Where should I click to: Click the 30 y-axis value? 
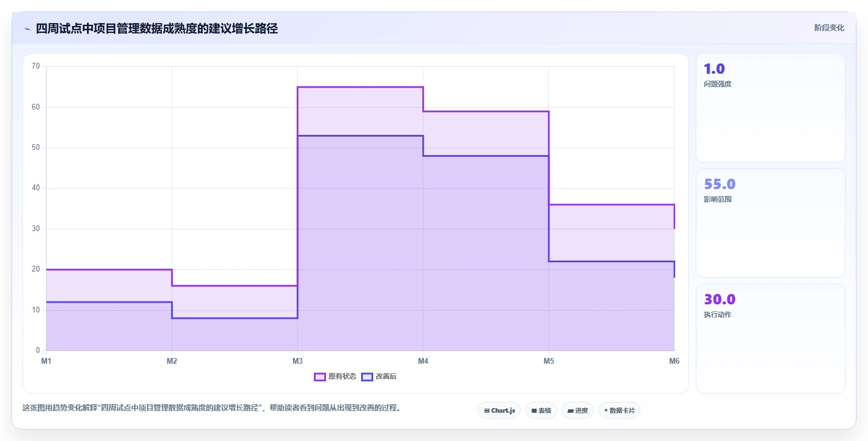[x=36, y=229]
